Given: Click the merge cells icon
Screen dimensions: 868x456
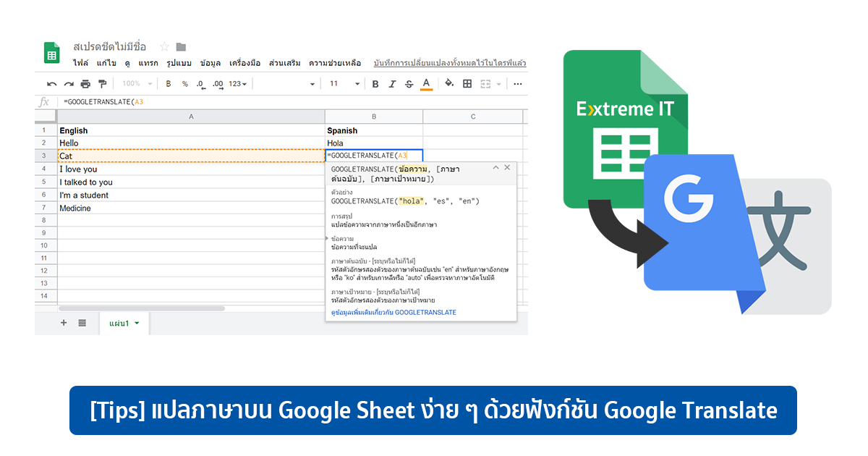Looking at the screenshot, I should point(485,84).
